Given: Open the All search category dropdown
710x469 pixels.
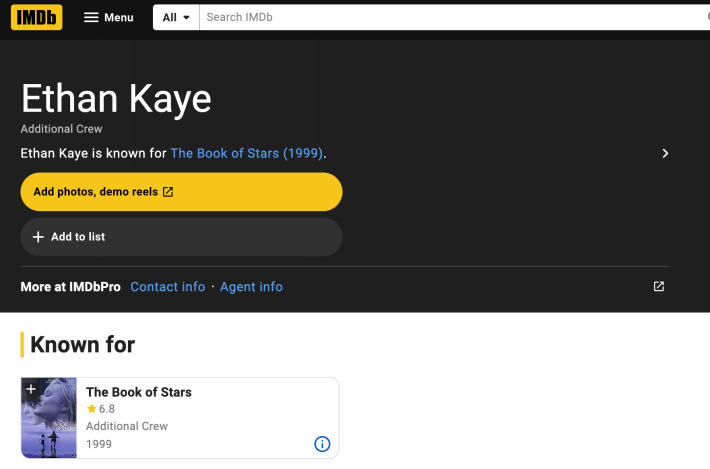Looking at the screenshot, I should pyautogui.click(x=176, y=17).
